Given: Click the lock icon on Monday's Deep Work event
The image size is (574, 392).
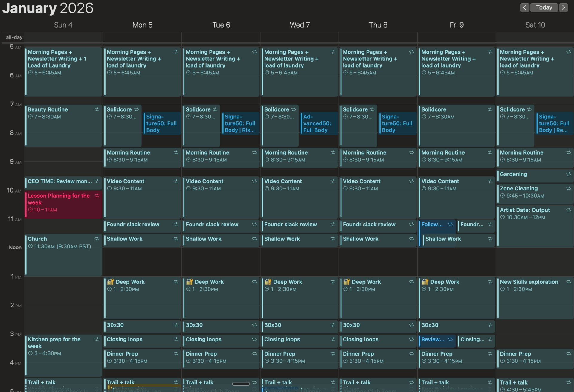Looking at the screenshot, I should click(111, 282).
